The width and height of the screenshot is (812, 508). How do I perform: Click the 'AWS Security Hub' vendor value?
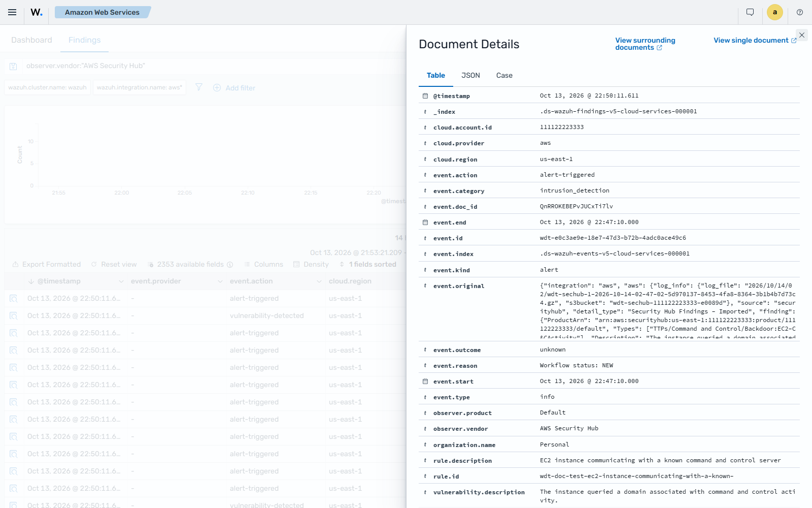tap(569, 428)
